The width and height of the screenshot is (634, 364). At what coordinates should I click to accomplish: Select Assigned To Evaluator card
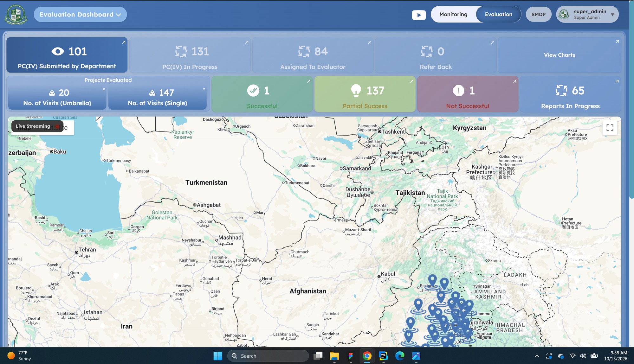313,55
